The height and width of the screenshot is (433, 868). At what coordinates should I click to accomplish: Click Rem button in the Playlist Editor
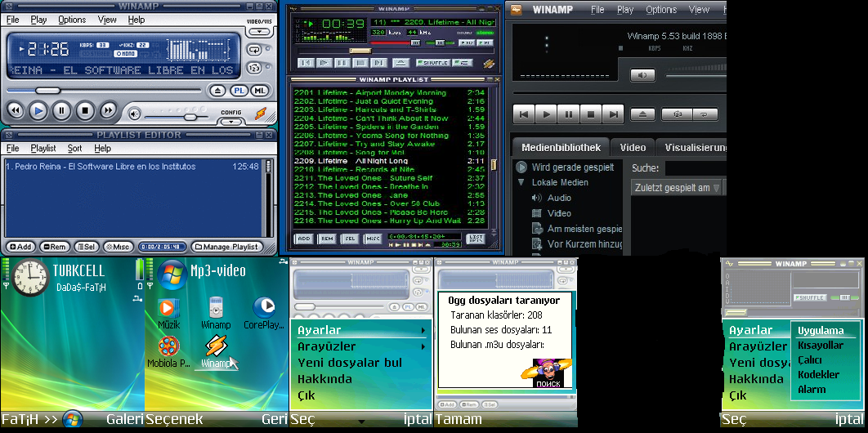[55, 247]
